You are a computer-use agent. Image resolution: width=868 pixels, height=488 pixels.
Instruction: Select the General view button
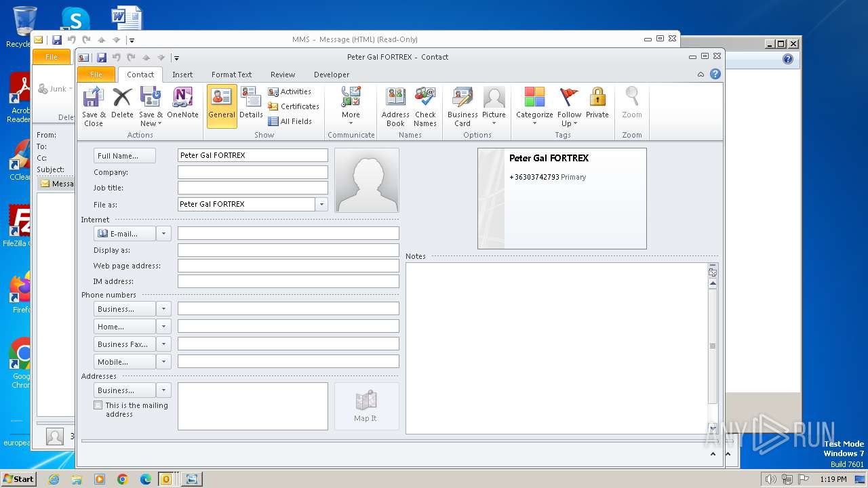(x=222, y=106)
